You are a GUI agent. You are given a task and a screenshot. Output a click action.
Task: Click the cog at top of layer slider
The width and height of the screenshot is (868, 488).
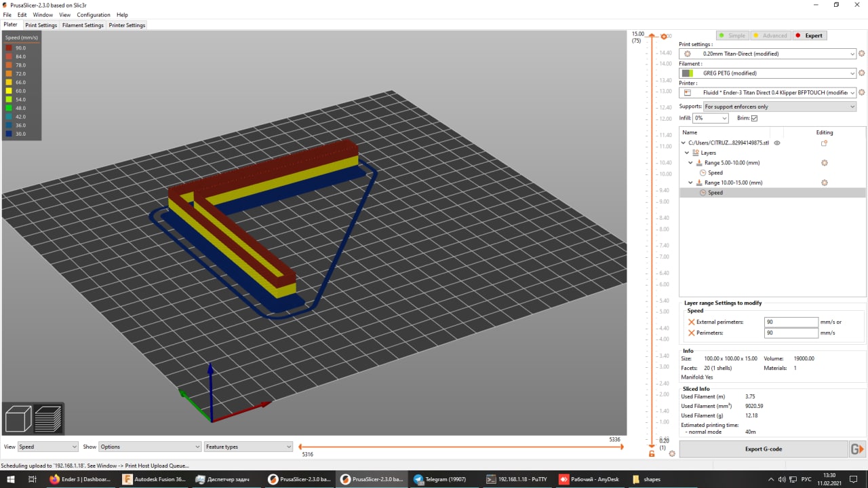coord(664,36)
